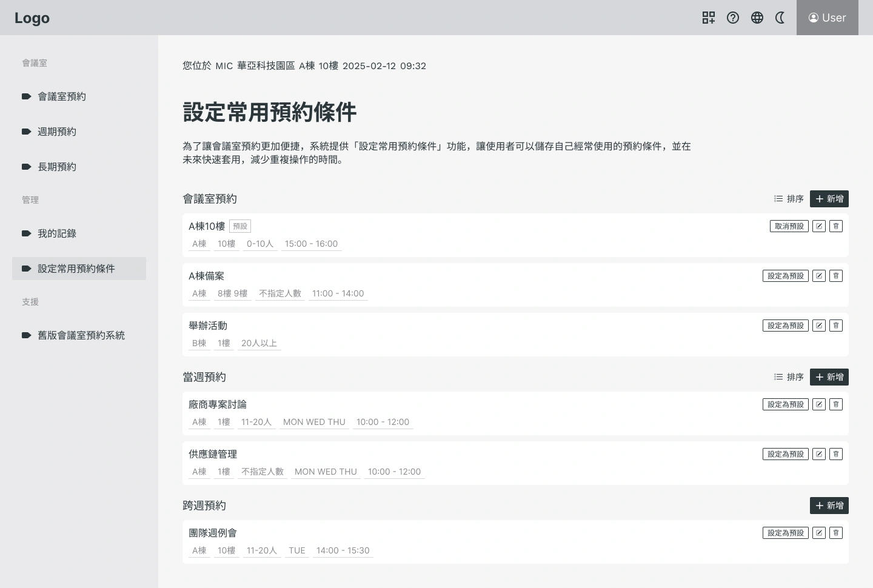Delete the 團隊週例會 preset via its trash icon
The height and width of the screenshot is (588, 873).
(x=836, y=533)
